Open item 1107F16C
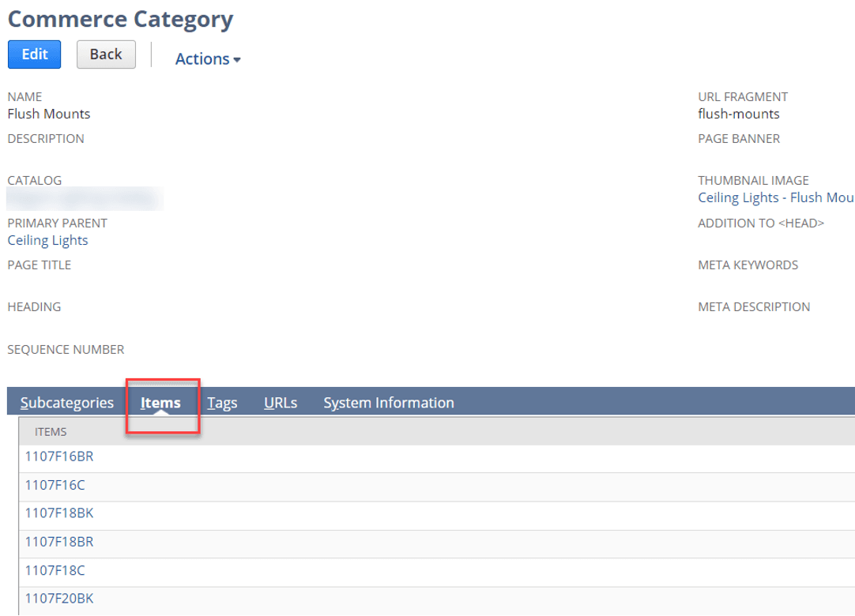The height and width of the screenshot is (616, 855). coord(55,485)
